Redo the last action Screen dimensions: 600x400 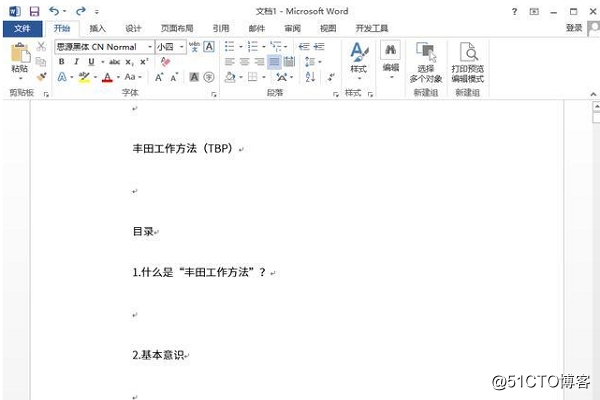(80, 11)
